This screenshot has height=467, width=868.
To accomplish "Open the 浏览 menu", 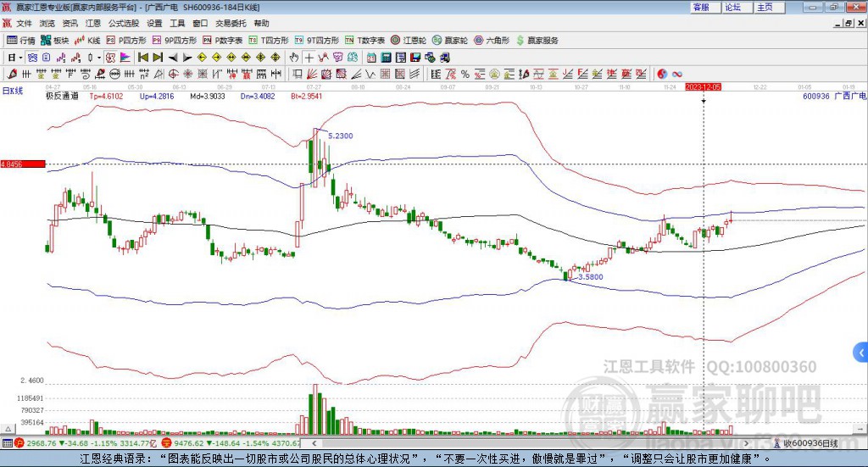I will [47, 23].
